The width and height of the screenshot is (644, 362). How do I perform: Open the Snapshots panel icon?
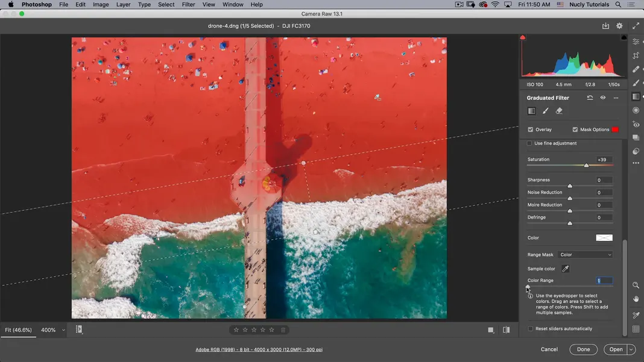(x=636, y=137)
